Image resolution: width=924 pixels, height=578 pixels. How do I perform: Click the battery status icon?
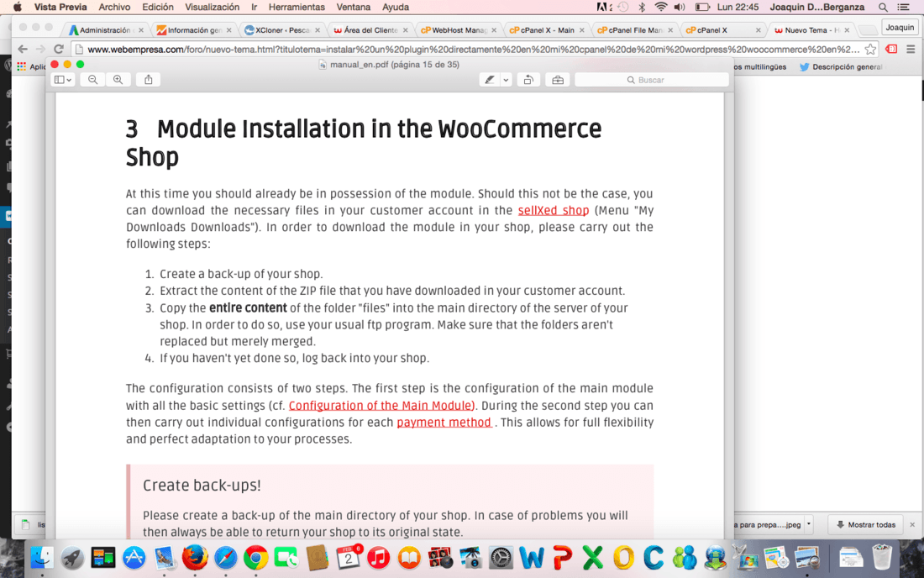click(702, 7)
